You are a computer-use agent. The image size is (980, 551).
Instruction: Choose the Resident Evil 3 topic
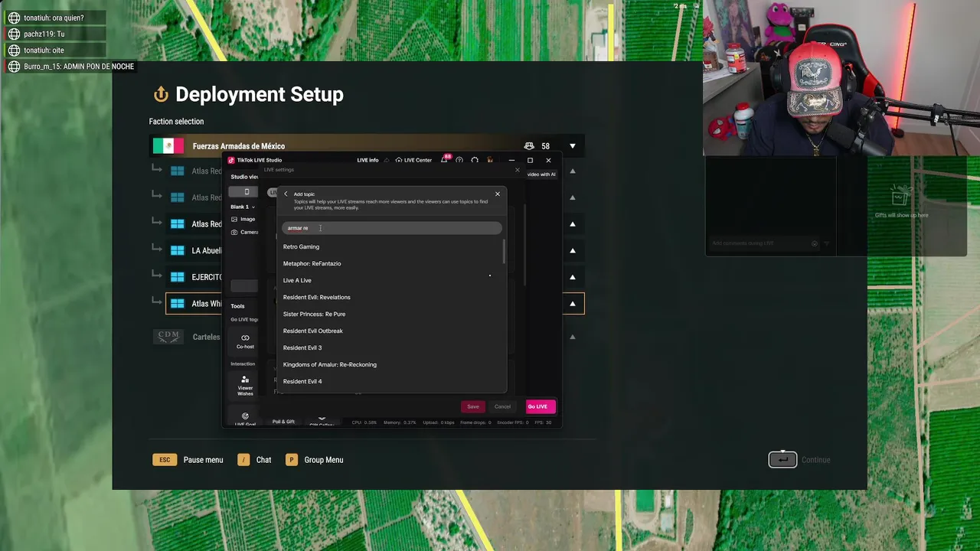pos(302,347)
